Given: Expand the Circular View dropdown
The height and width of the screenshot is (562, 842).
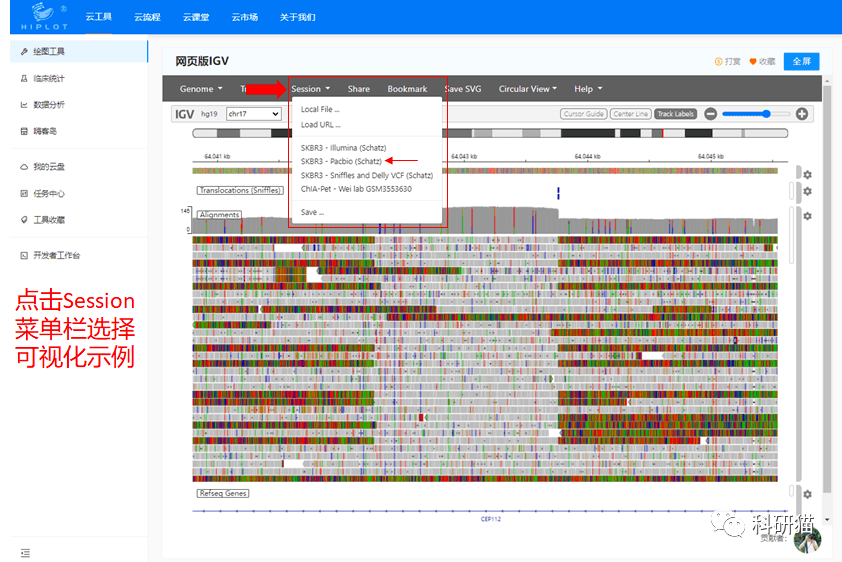Looking at the screenshot, I should point(527,89).
